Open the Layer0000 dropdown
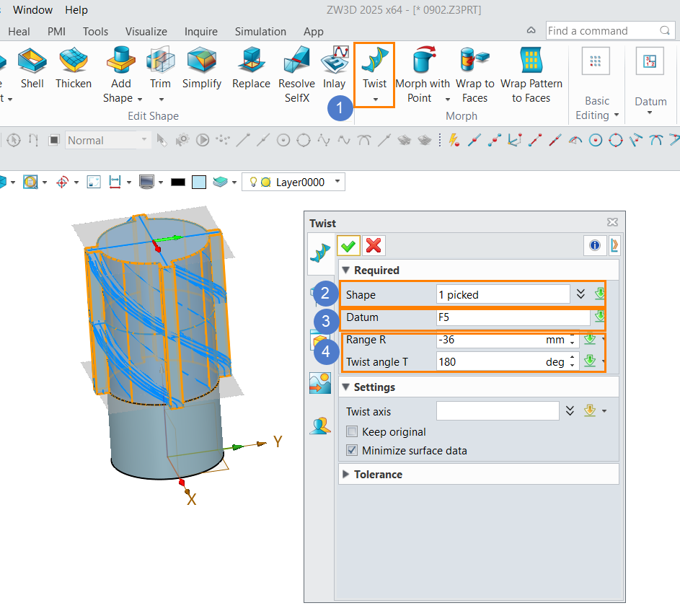Screen dimensions: 680x616 coord(337,182)
